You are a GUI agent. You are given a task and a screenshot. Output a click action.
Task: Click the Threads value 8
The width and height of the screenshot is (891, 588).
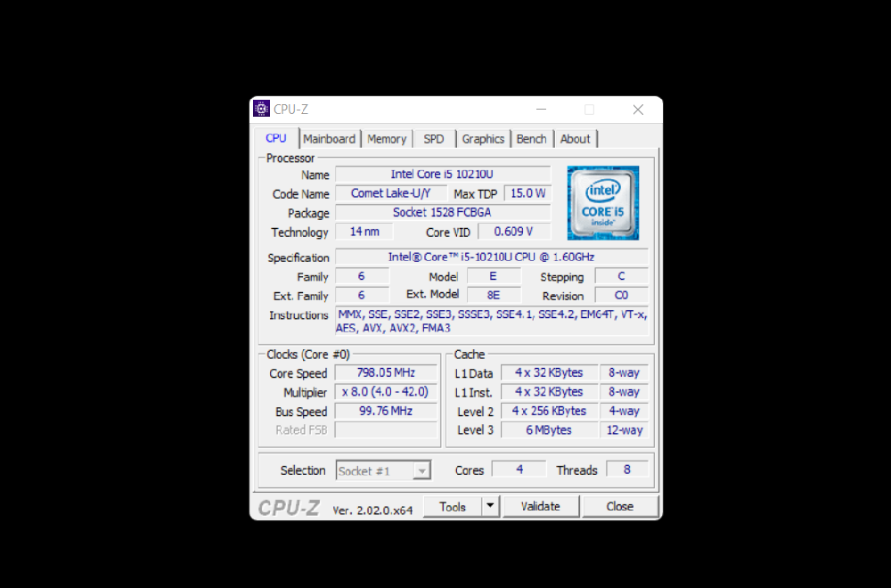(x=626, y=470)
